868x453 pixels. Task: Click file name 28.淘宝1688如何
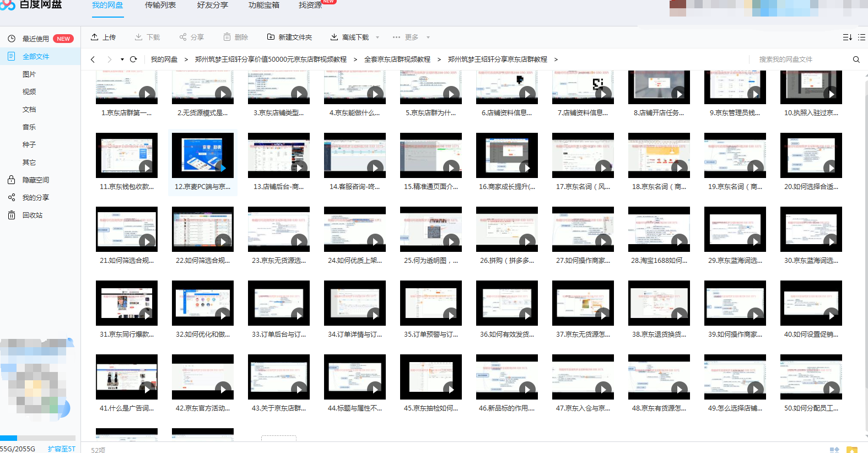tap(659, 261)
